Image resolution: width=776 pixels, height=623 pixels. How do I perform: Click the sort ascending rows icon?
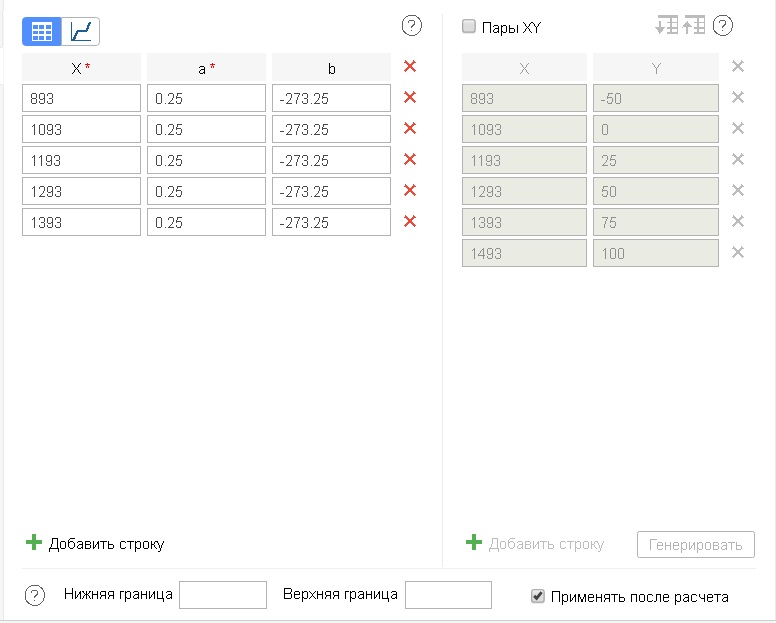[x=694, y=26]
